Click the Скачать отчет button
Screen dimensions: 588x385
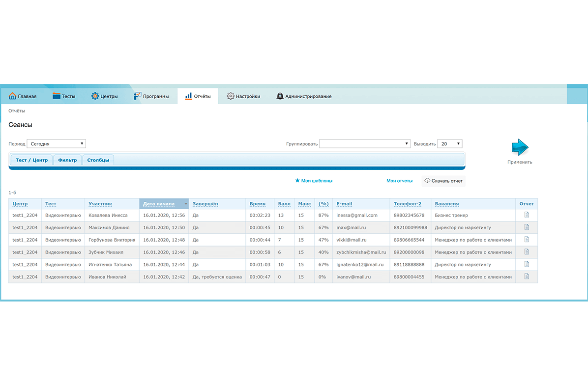(x=443, y=181)
